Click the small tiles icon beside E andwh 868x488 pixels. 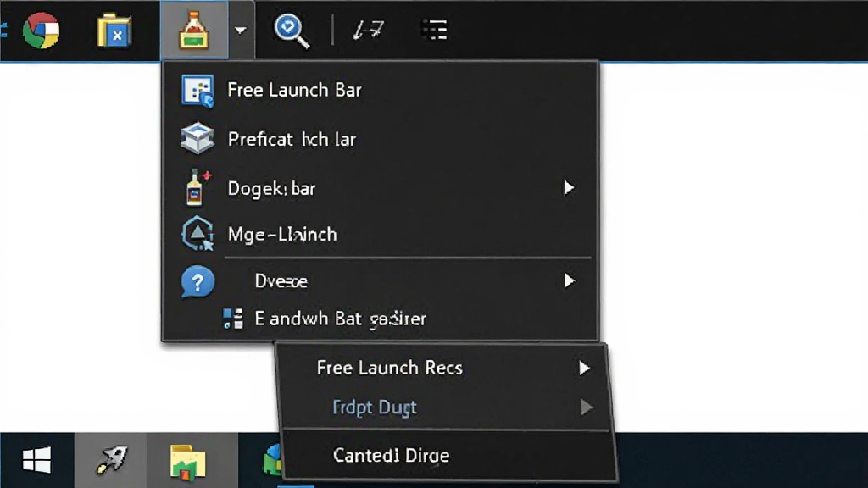(233, 319)
